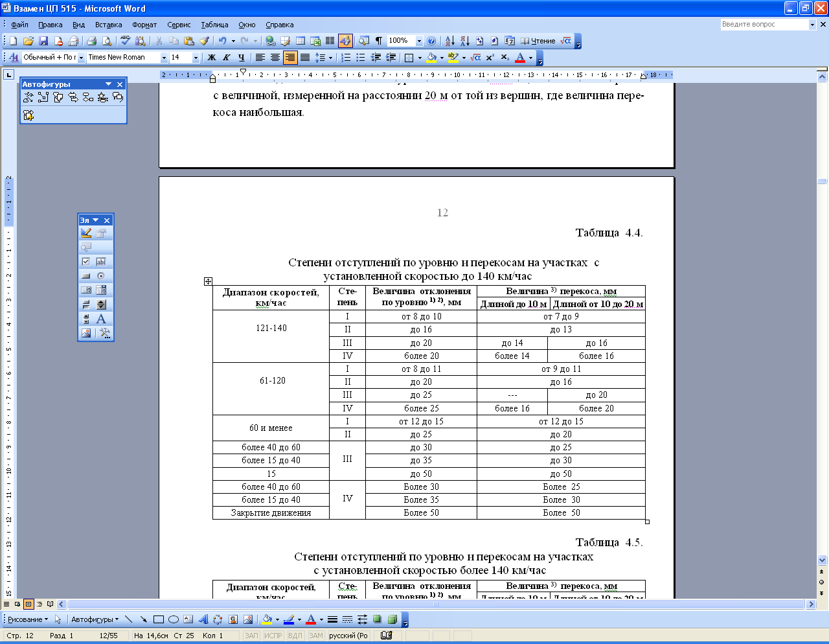Save the document with diskette icon
Image resolution: width=829 pixels, height=644 pixels.
click(x=43, y=41)
